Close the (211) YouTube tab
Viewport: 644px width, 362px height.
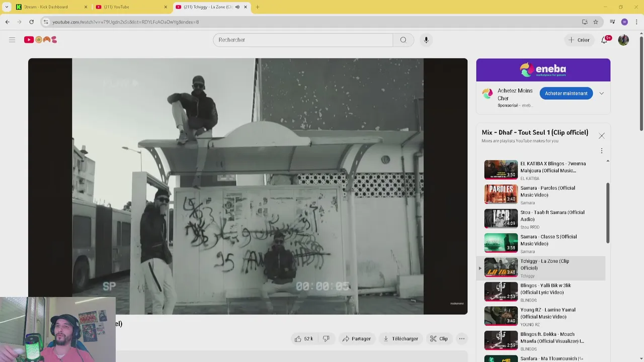click(x=166, y=7)
